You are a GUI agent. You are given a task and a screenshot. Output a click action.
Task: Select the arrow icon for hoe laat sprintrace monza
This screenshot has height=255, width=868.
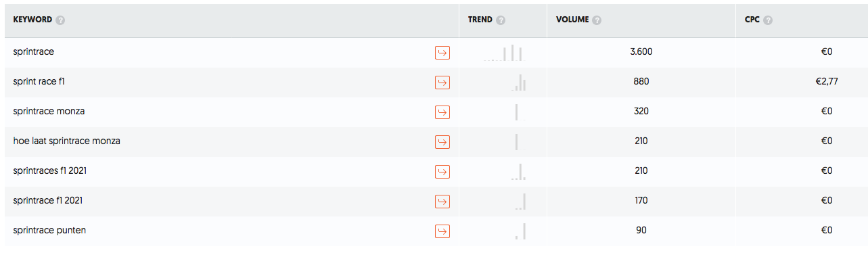[x=442, y=141]
